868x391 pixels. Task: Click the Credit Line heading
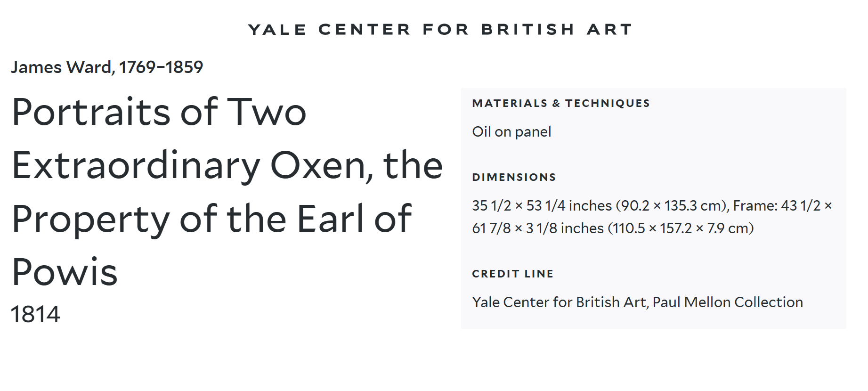tap(513, 274)
